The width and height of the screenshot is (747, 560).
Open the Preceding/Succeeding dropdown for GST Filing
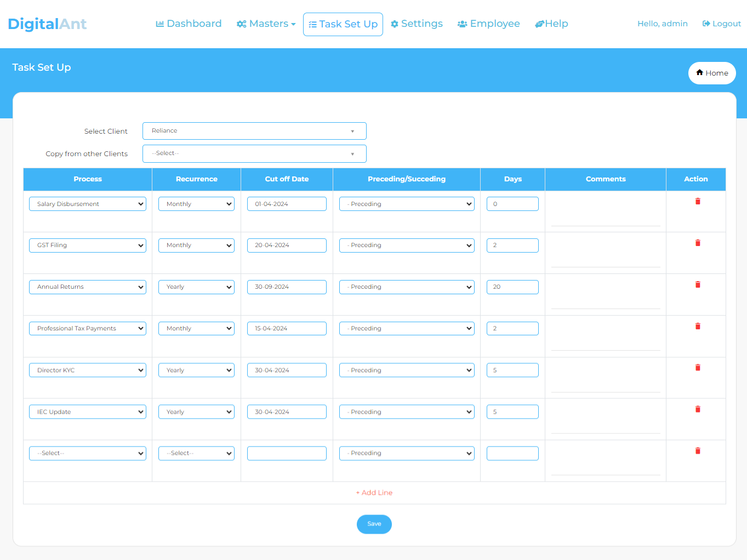pos(406,245)
